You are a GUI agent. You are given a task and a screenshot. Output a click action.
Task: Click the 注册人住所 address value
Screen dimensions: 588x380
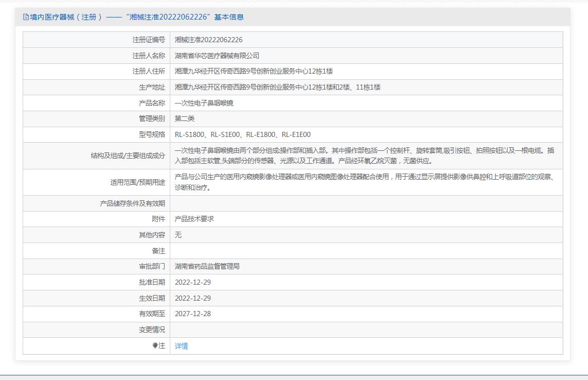pyautogui.click(x=254, y=71)
